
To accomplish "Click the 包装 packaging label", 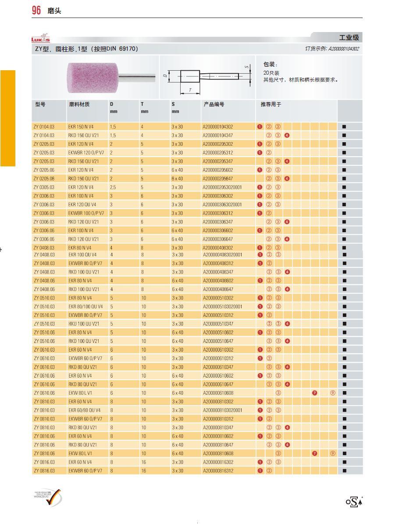I will (x=271, y=65).
